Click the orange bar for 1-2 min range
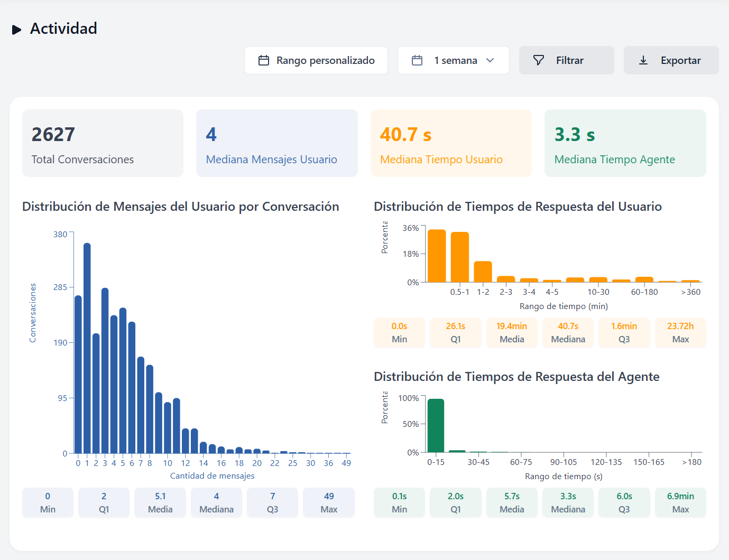Viewport: 729px width, 560px height. (483, 272)
